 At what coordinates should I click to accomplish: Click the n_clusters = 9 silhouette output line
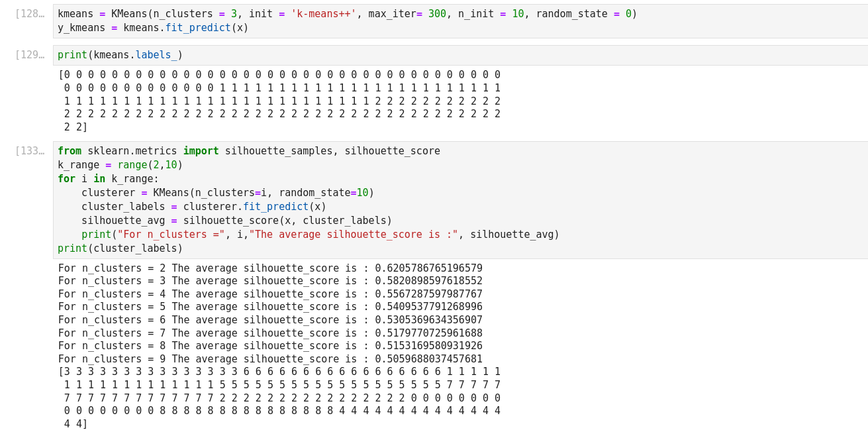tap(270, 358)
